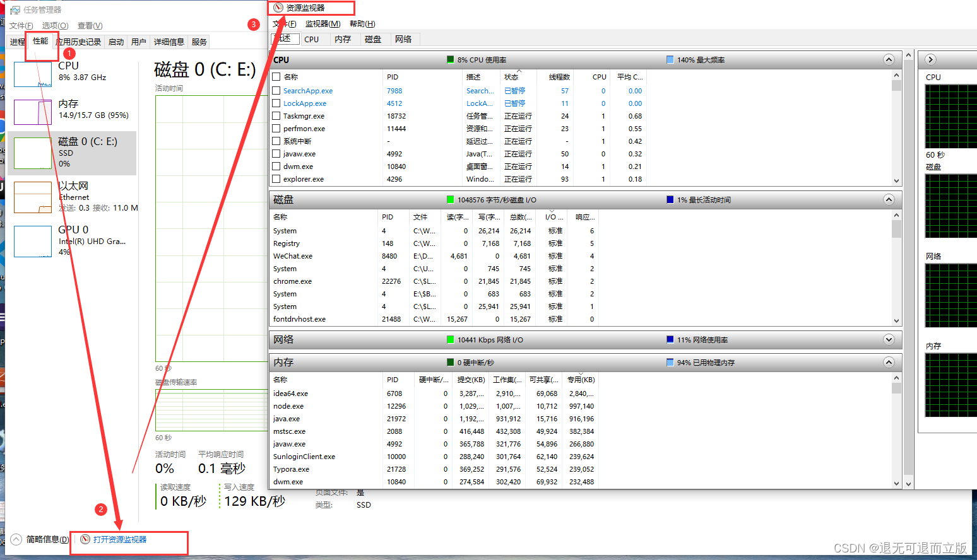Viewport: 977px width, 560px height.
Task: Click green CPU 使用率 legend swatch
Action: 450,60
